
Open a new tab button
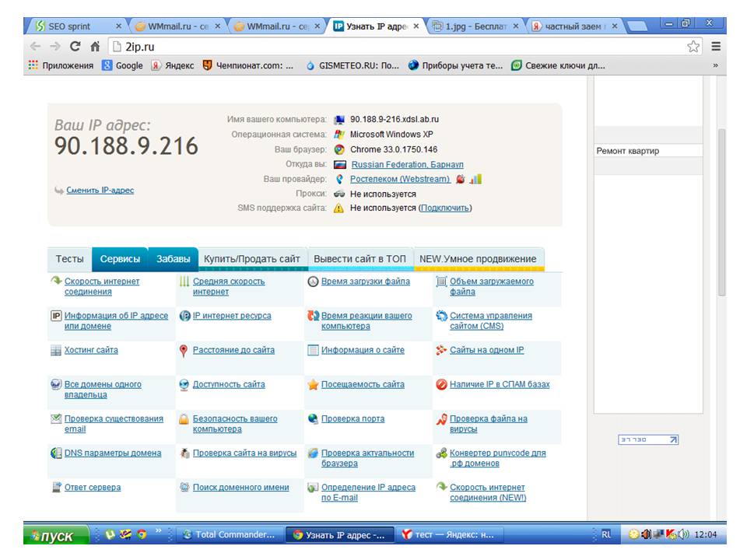click(637, 26)
